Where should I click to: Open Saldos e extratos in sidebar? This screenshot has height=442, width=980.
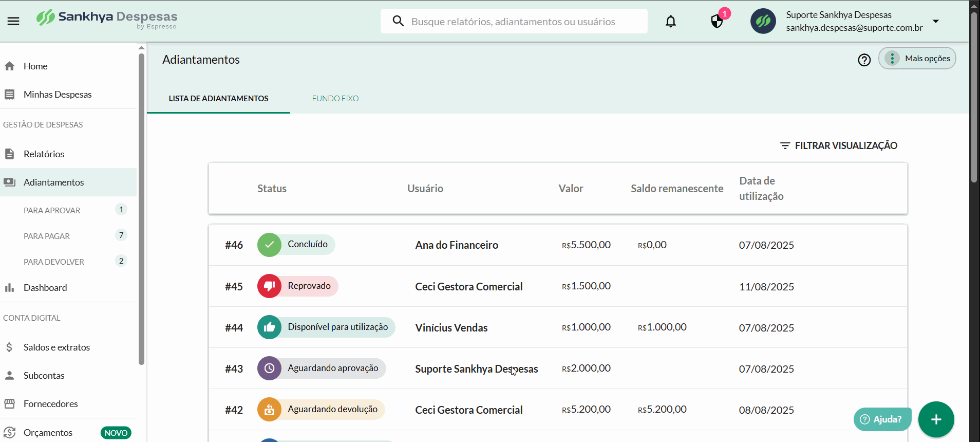click(68, 347)
